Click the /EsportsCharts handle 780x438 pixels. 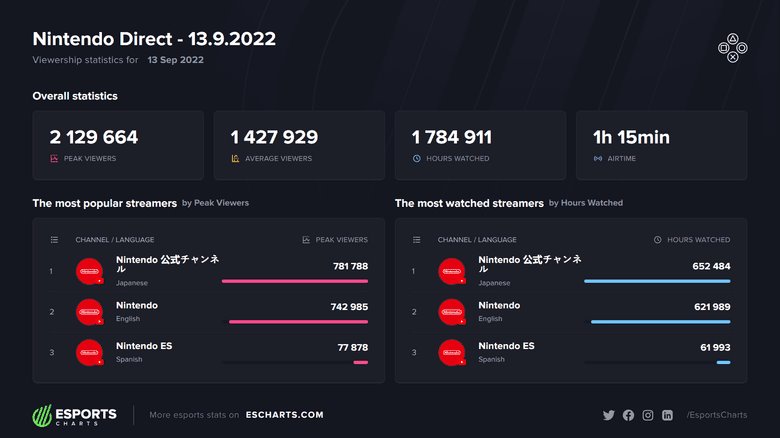click(717, 415)
